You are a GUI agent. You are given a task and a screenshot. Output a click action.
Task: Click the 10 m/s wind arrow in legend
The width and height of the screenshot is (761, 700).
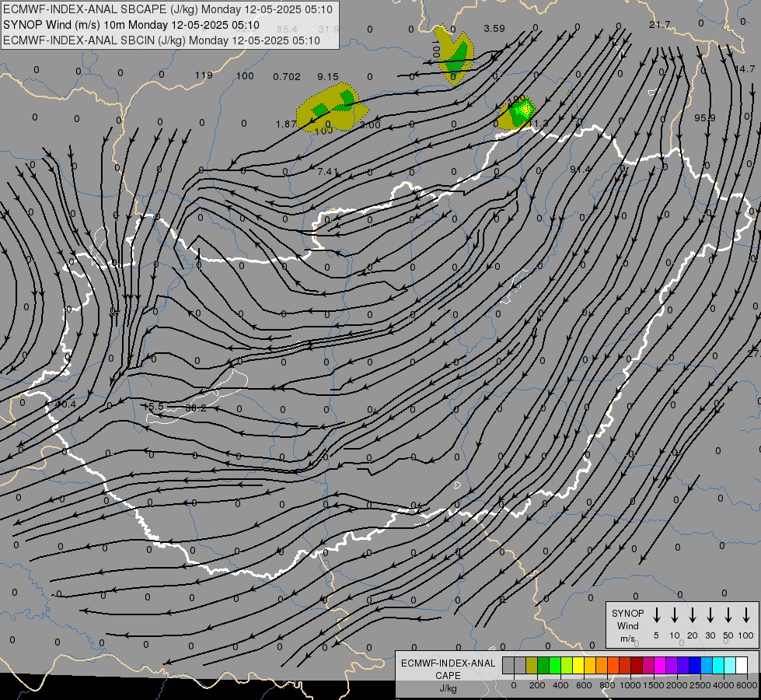[x=675, y=615]
